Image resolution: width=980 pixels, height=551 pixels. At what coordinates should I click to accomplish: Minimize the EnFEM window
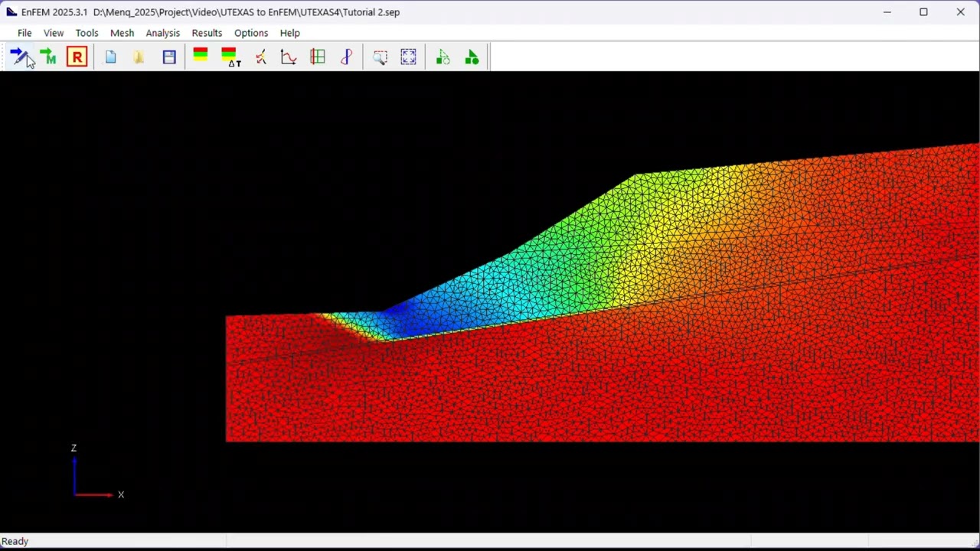pos(887,12)
